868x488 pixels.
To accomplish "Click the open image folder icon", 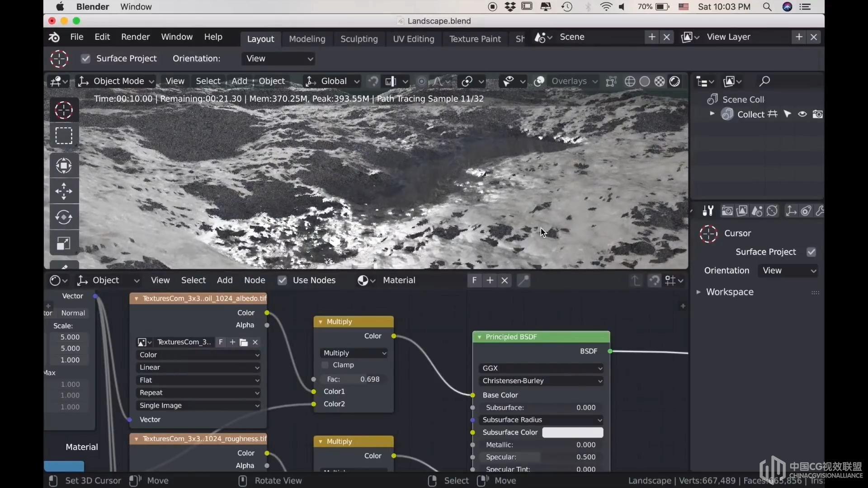I will coord(244,343).
